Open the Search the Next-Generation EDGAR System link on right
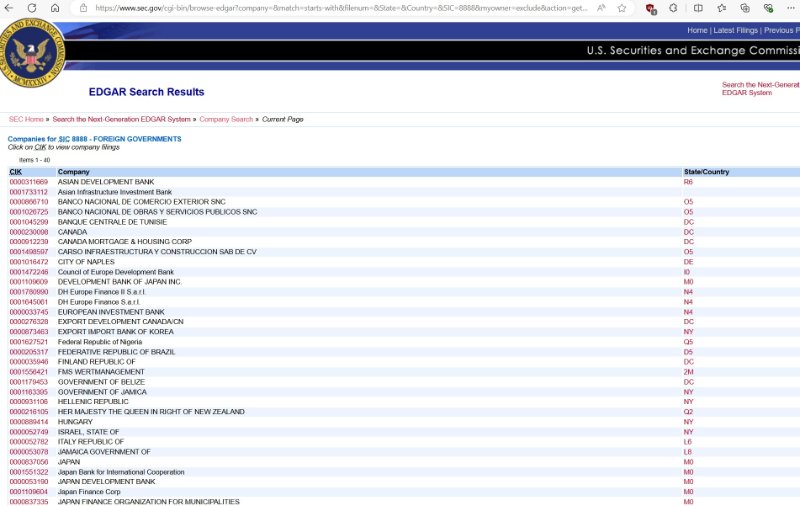 [x=760, y=88]
